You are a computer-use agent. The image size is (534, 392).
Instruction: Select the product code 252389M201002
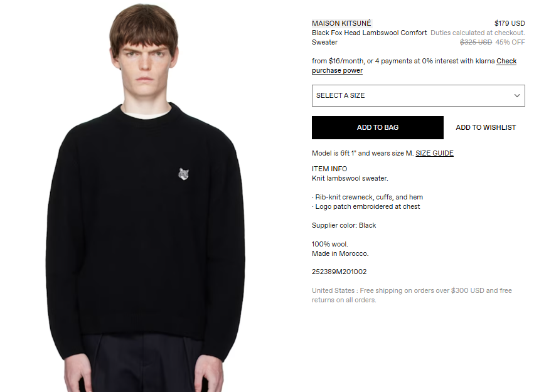click(339, 272)
